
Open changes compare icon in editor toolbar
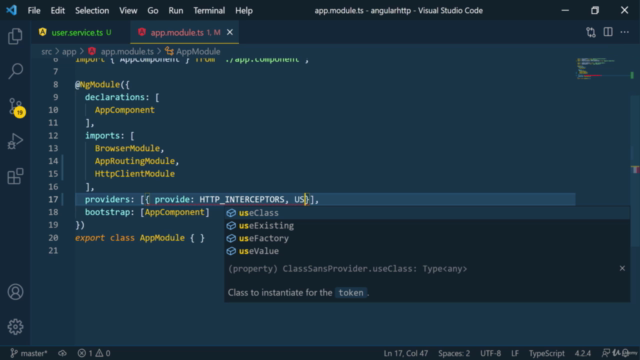coord(591,32)
